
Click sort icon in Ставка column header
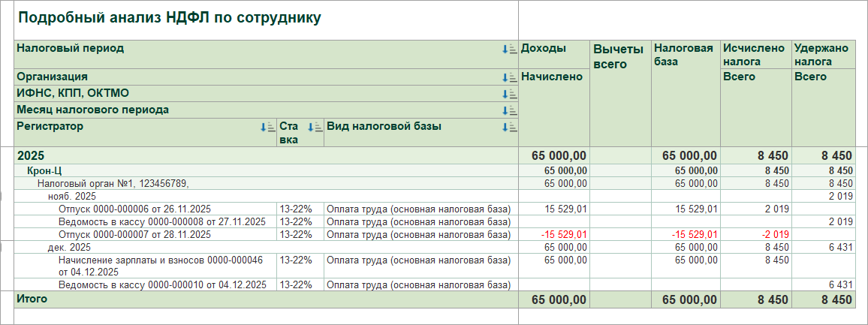[x=315, y=128]
